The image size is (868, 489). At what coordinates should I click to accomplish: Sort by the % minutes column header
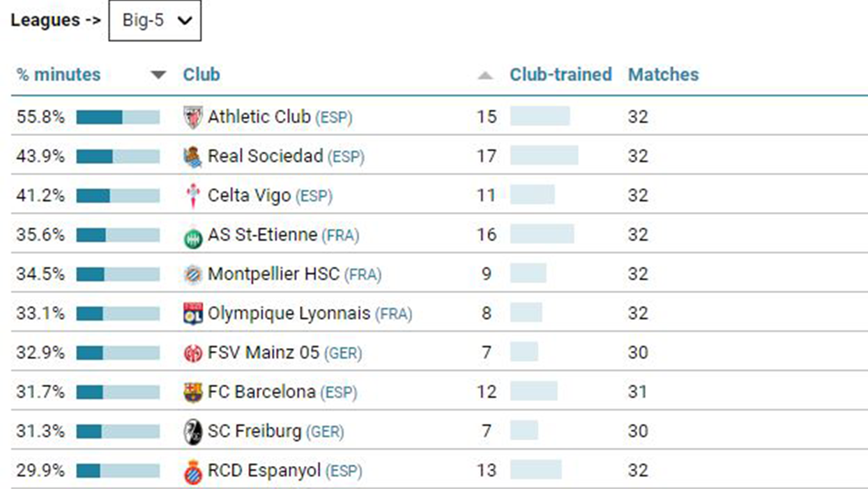pos(59,75)
